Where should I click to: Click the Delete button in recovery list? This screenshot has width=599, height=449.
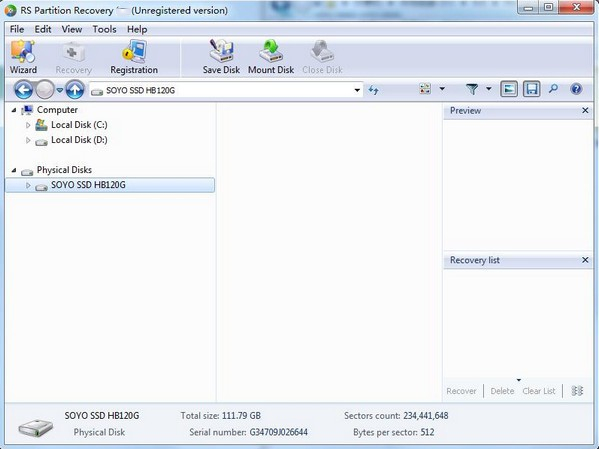coord(502,391)
